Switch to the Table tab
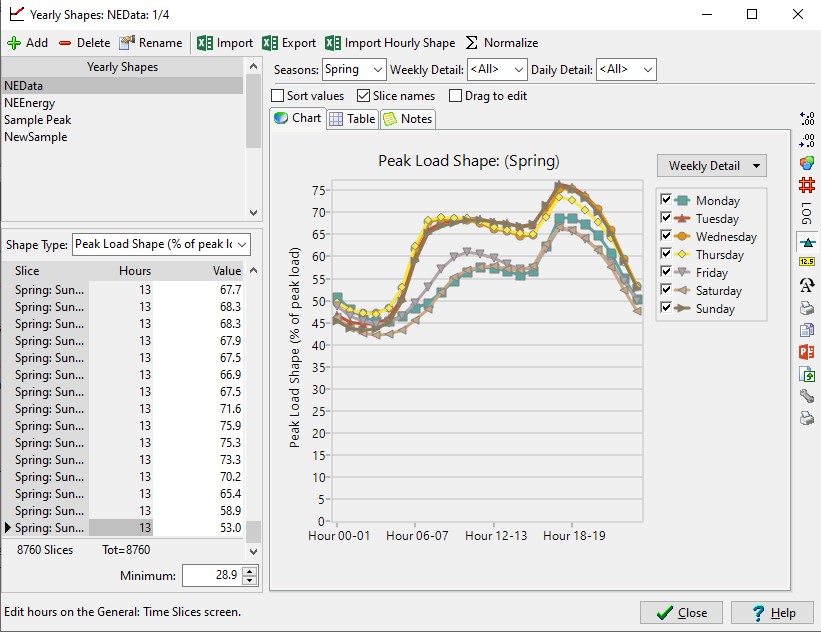This screenshot has width=821, height=632. [353, 119]
